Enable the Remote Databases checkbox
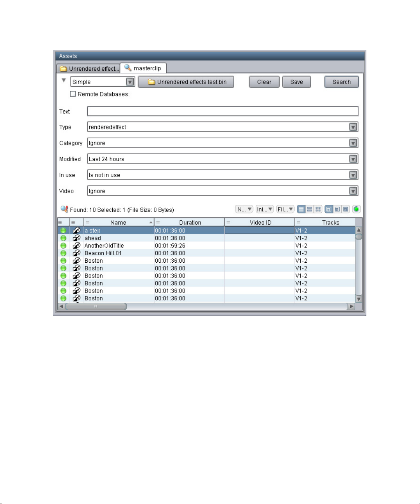 pos(73,94)
